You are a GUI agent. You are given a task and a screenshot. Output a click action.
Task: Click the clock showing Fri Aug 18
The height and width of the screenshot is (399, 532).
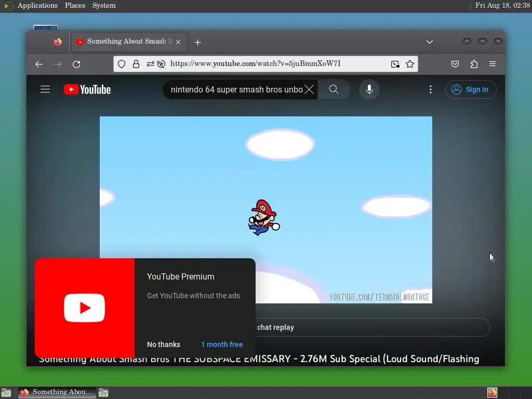[x=502, y=5]
